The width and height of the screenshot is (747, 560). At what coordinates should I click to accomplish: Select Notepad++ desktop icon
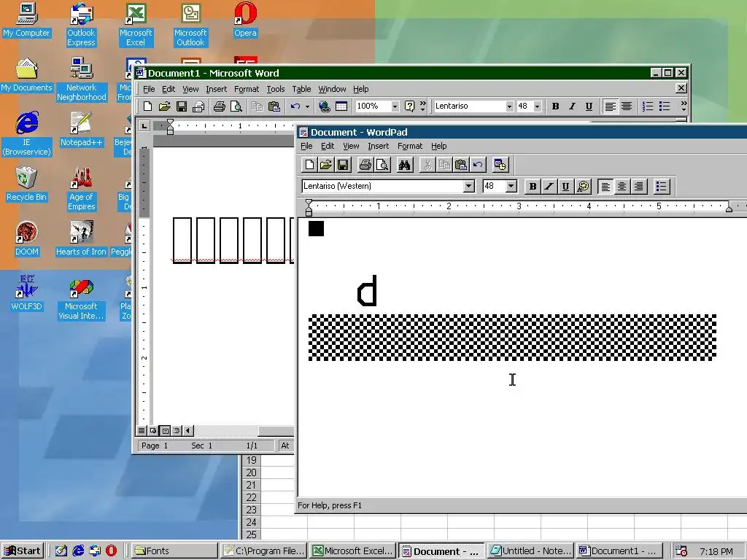pyautogui.click(x=81, y=129)
